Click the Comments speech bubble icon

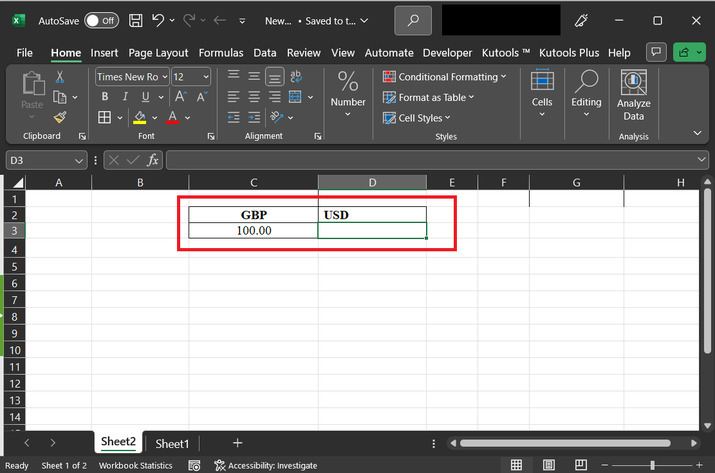(x=656, y=52)
